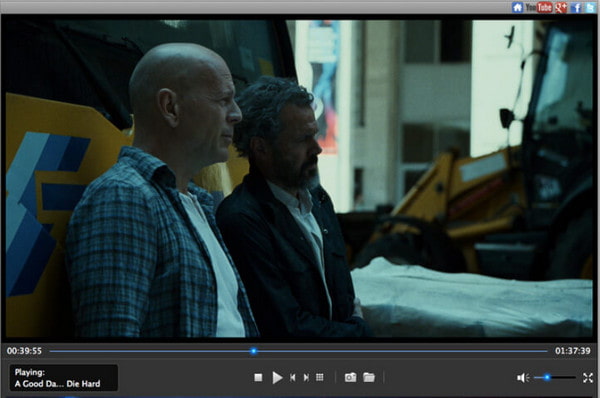Mute the audio with the speaker icon

523,378
